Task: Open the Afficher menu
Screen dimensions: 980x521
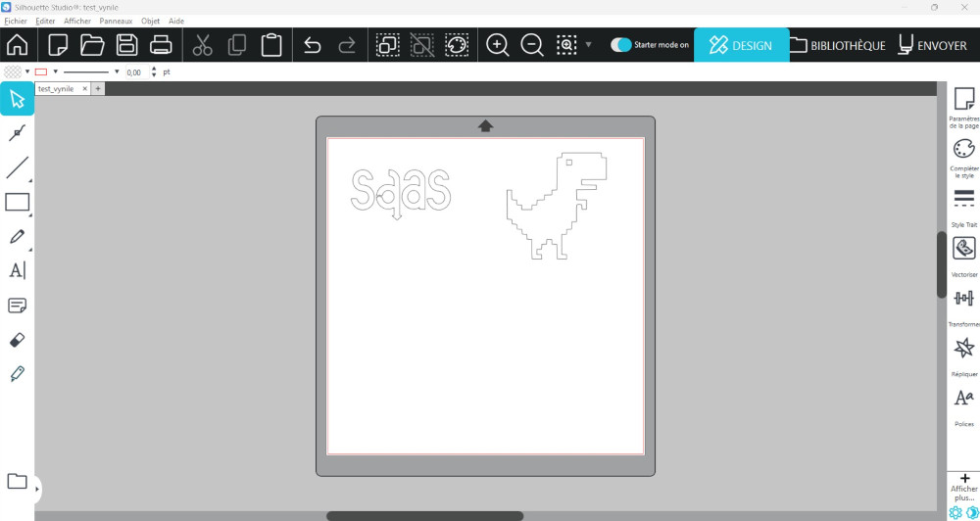Action: click(77, 21)
